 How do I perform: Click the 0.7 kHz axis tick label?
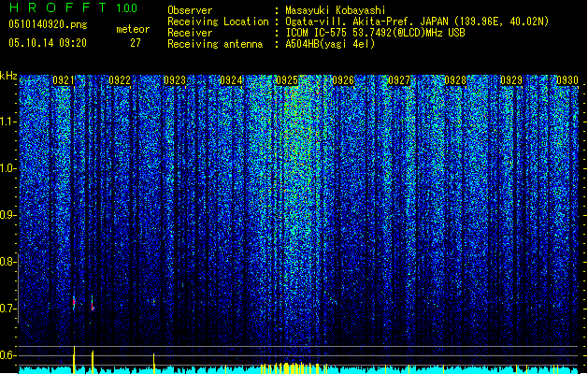click(x=8, y=309)
